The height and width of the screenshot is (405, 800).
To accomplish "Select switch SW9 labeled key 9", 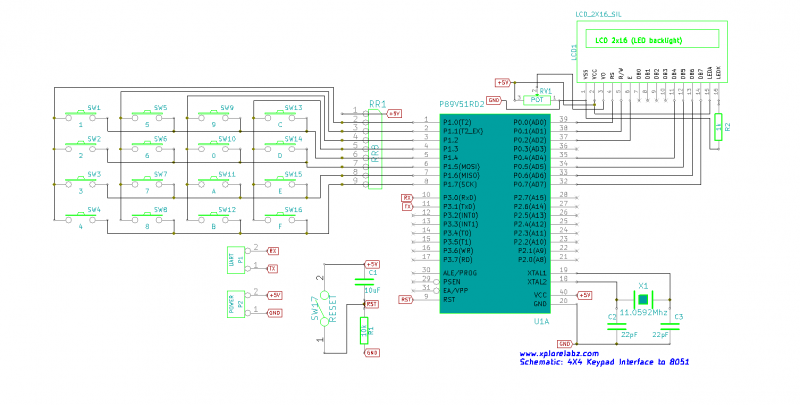I will pos(213,117).
